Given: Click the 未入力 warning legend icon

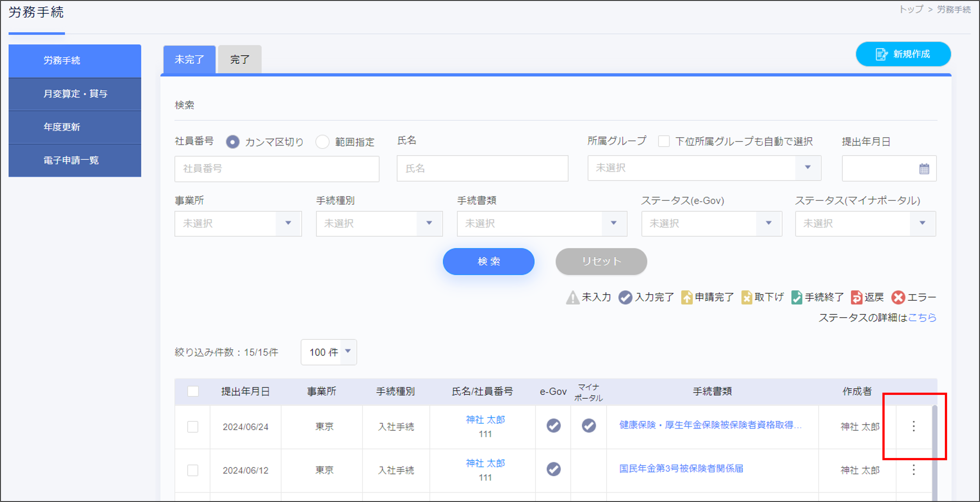Looking at the screenshot, I should 572,297.
